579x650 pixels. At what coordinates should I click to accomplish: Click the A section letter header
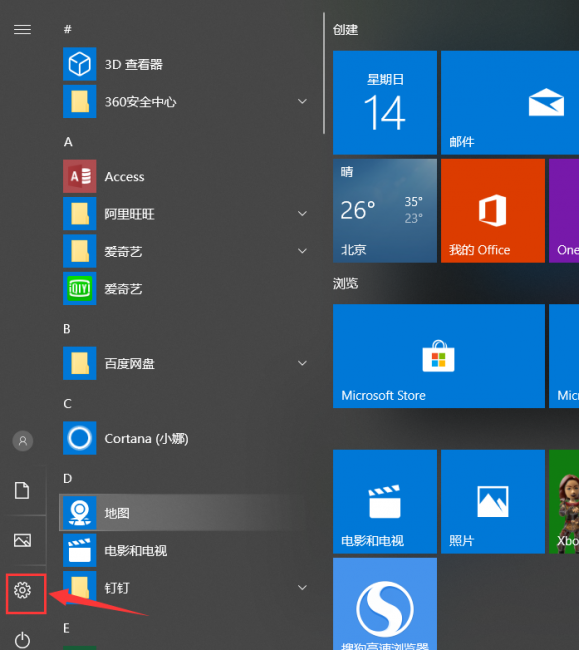click(x=68, y=142)
